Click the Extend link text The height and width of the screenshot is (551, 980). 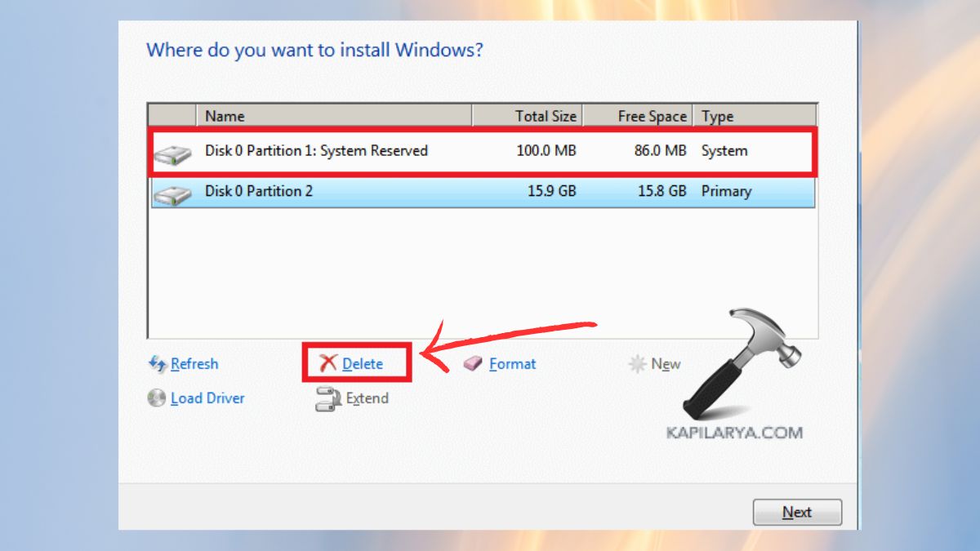(367, 398)
